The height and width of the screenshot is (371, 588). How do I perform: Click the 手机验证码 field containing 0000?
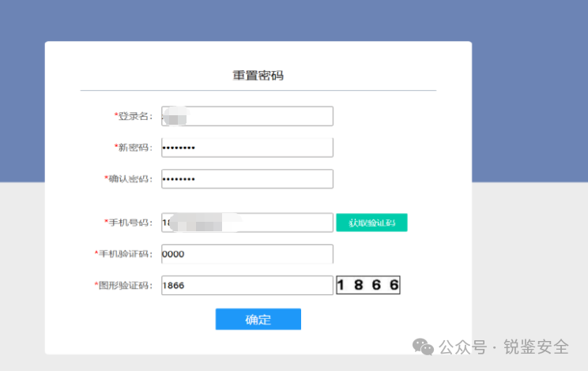pos(247,254)
